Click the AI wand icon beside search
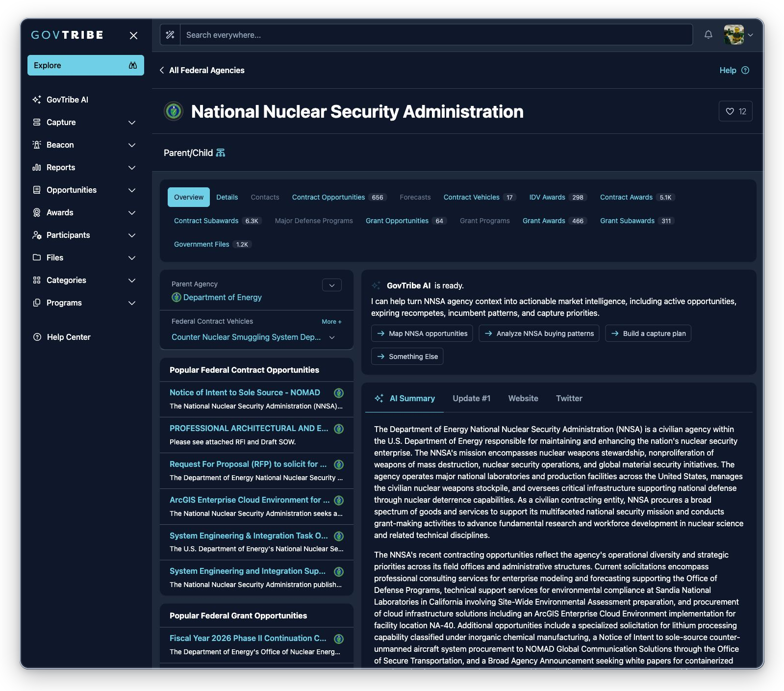 [x=170, y=35]
